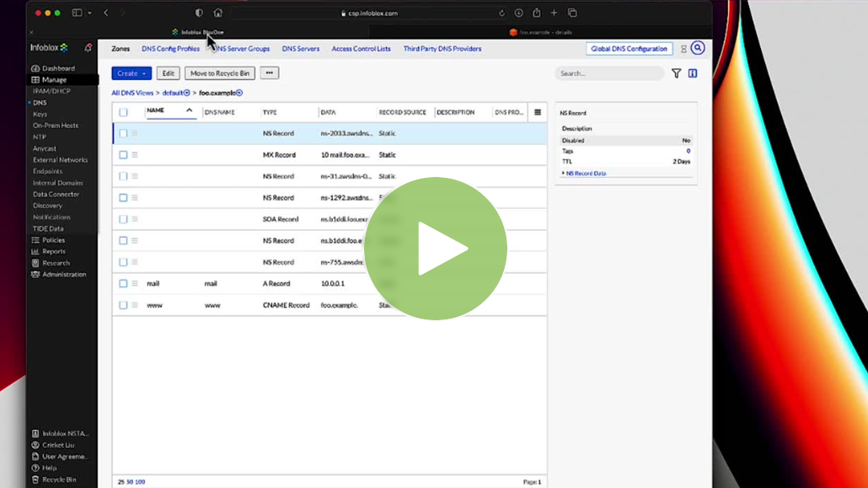Click the filter funnel icon
868x488 pixels.
(676, 73)
